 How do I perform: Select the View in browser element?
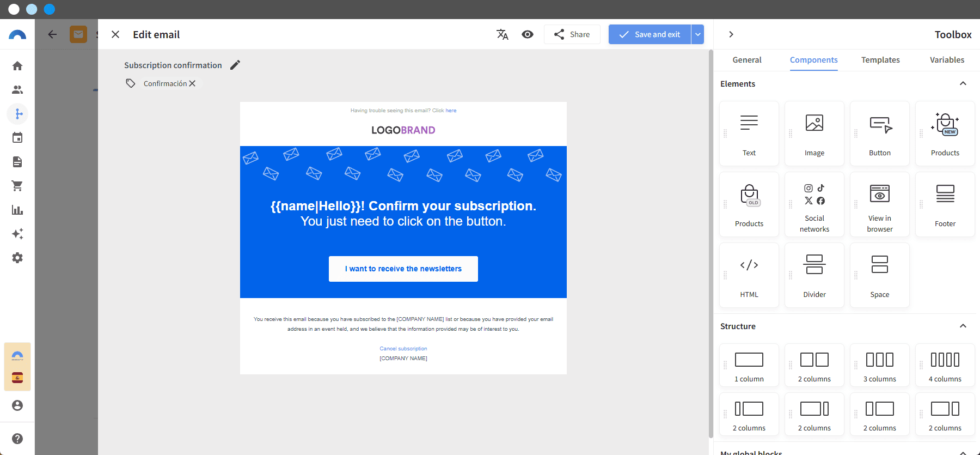[880, 204]
